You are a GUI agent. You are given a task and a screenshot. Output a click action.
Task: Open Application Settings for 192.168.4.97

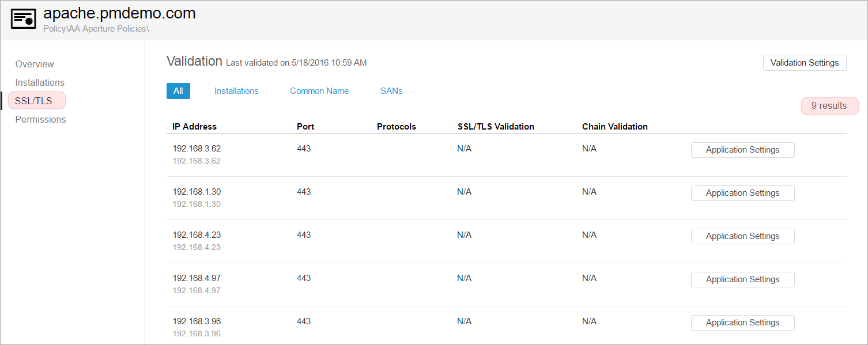[x=742, y=279]
